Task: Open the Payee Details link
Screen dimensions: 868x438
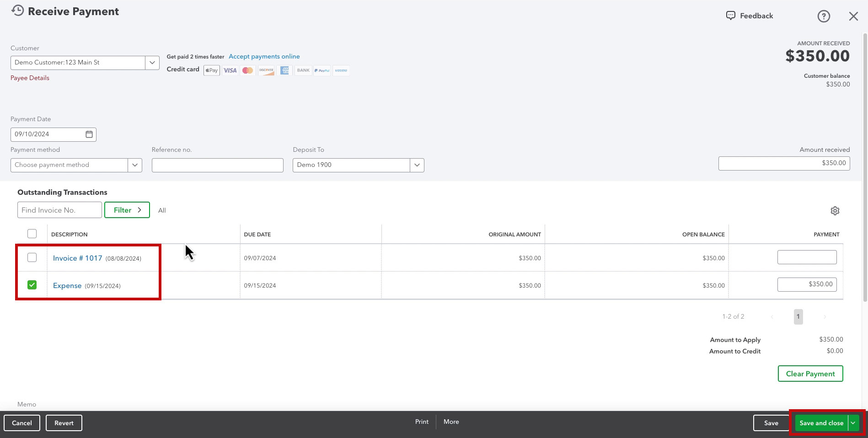Action: pos(30,78)
